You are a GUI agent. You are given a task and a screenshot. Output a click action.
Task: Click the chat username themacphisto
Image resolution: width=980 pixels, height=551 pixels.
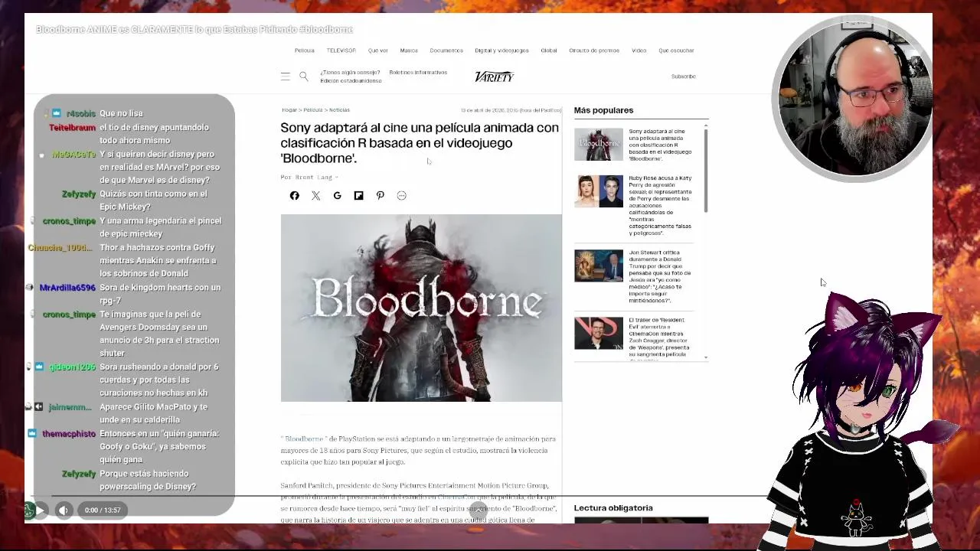[x=69, y=434]
